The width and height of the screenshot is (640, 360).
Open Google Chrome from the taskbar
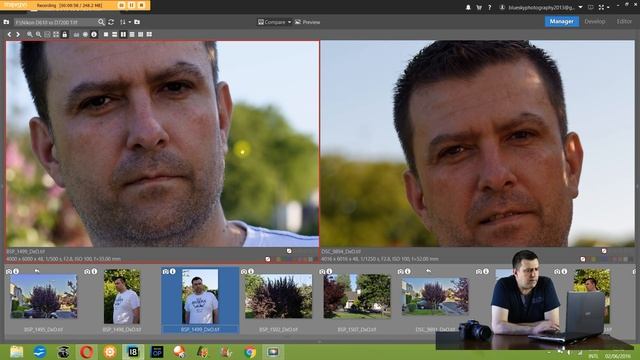click(x=250, y=352)
